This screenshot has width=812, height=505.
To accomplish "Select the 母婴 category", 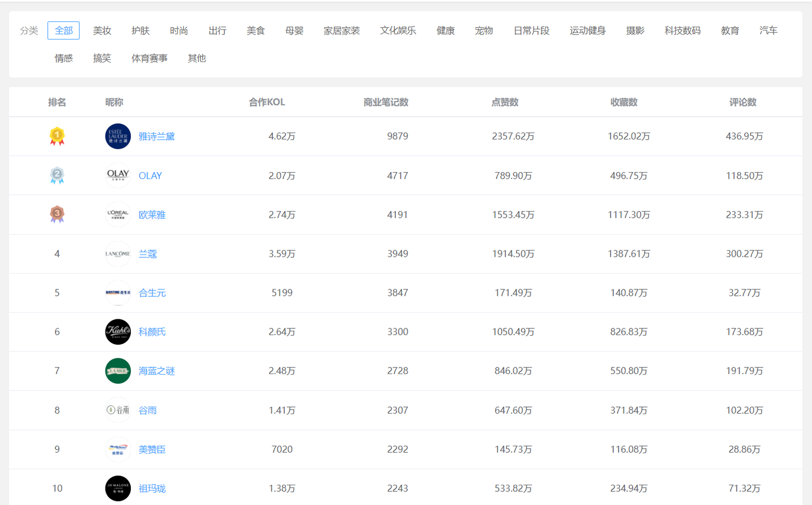I will [294, 30].
